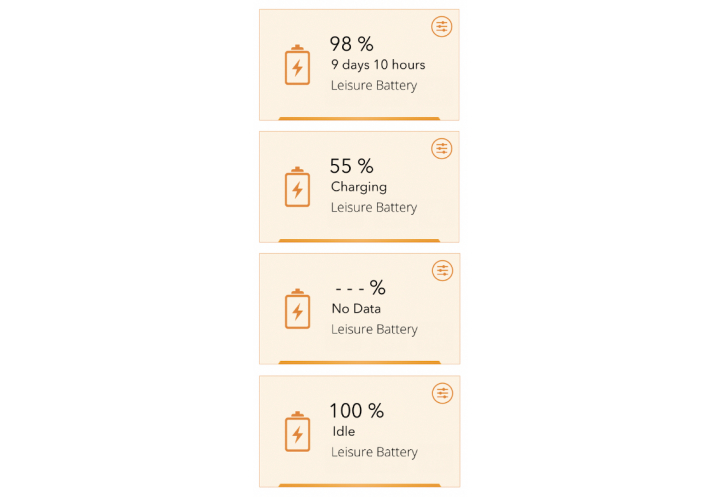This screenshot has width=720, height=497.
Task: Select the - - - % reading
Action: point(360,288)
